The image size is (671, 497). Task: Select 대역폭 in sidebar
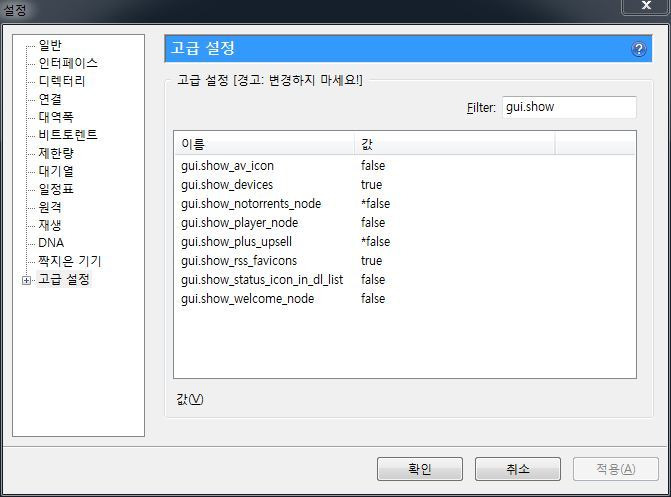pos(56,116)
